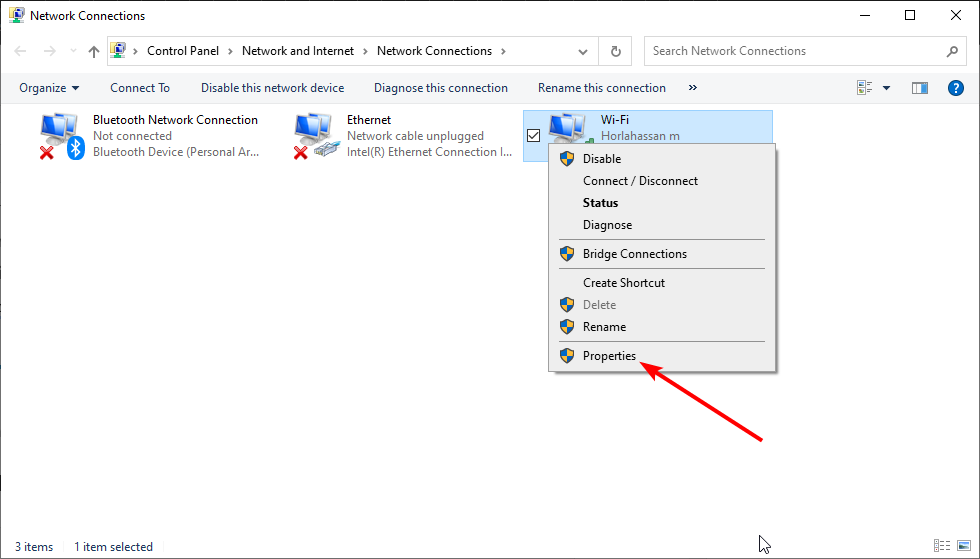Click the Search Network Connections field

pyautogui.click(x=795, y=51)
